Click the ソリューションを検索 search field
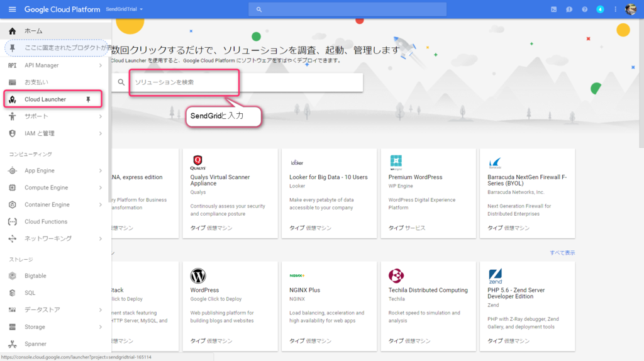Screen dimensions: 644x361 247,82
